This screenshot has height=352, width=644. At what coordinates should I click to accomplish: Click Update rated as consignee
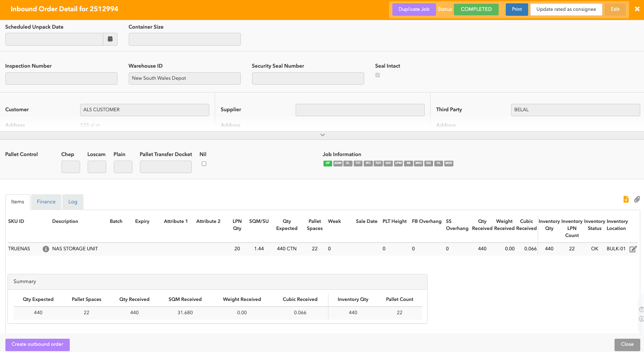click(x=566, y=9)
